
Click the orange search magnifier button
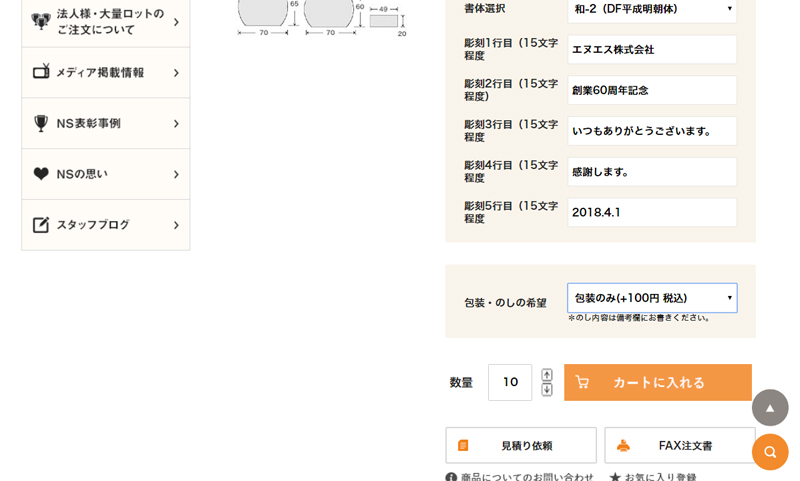(x=770, y=452)
